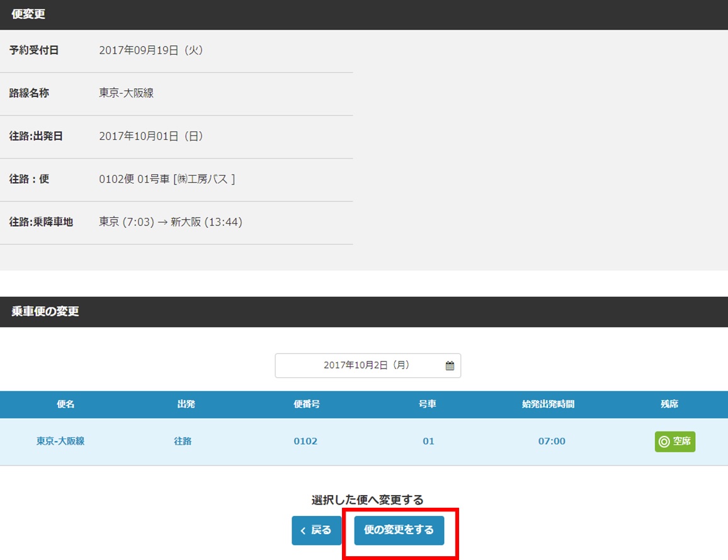Go back with the 戻る button
This screenshot has width=728, height=560.
[316, 530]
